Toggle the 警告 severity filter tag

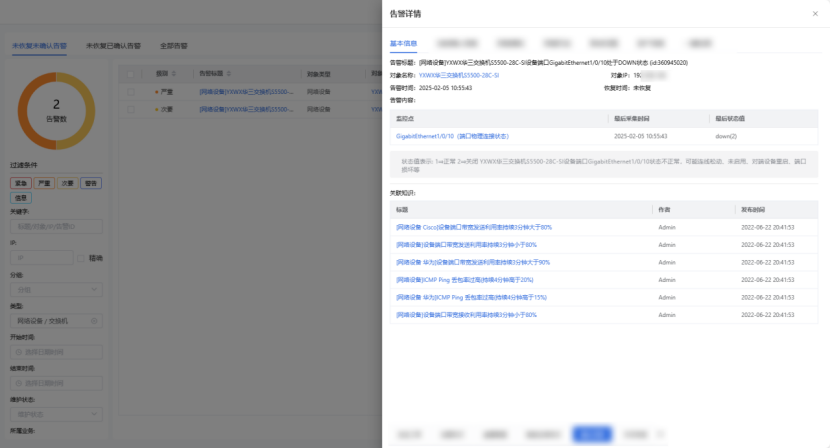coord(91,183)
